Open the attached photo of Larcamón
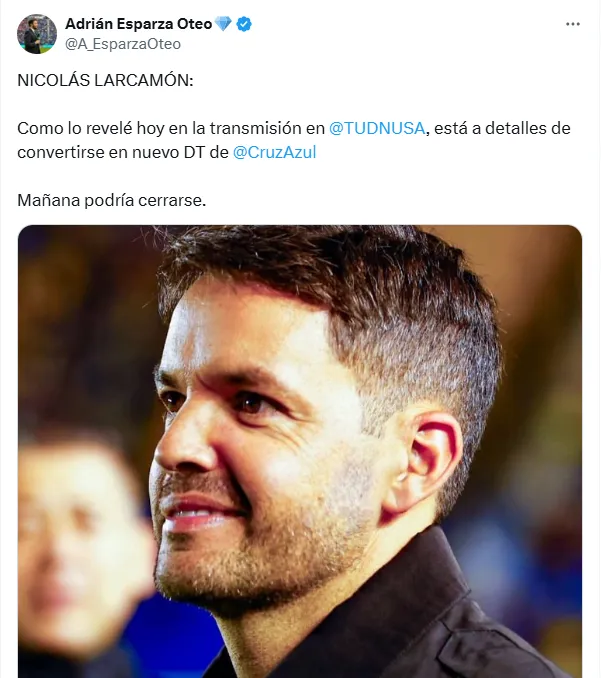 [300, 451]
